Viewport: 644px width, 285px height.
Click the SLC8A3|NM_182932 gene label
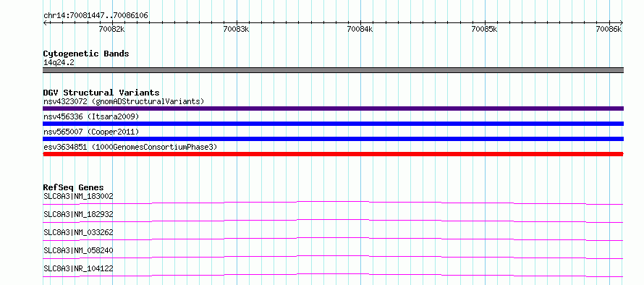(x=78, y=214)
